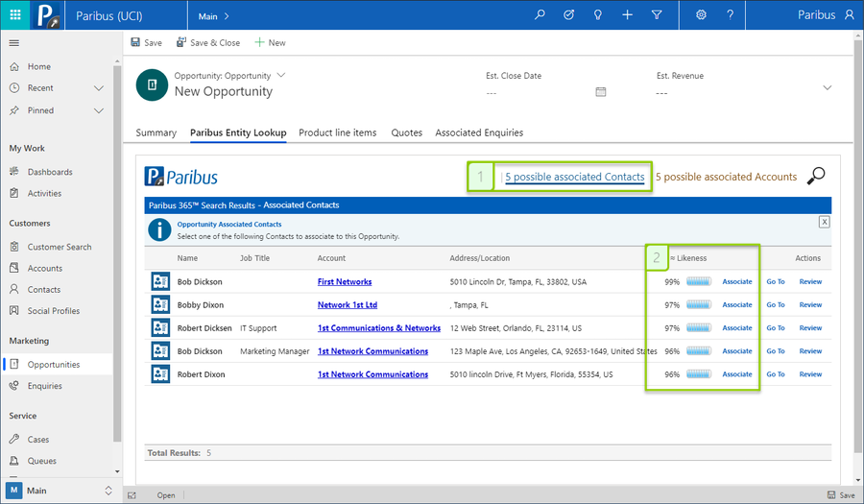
Task: Open Cases in sidebar
Action: [38, 440]
